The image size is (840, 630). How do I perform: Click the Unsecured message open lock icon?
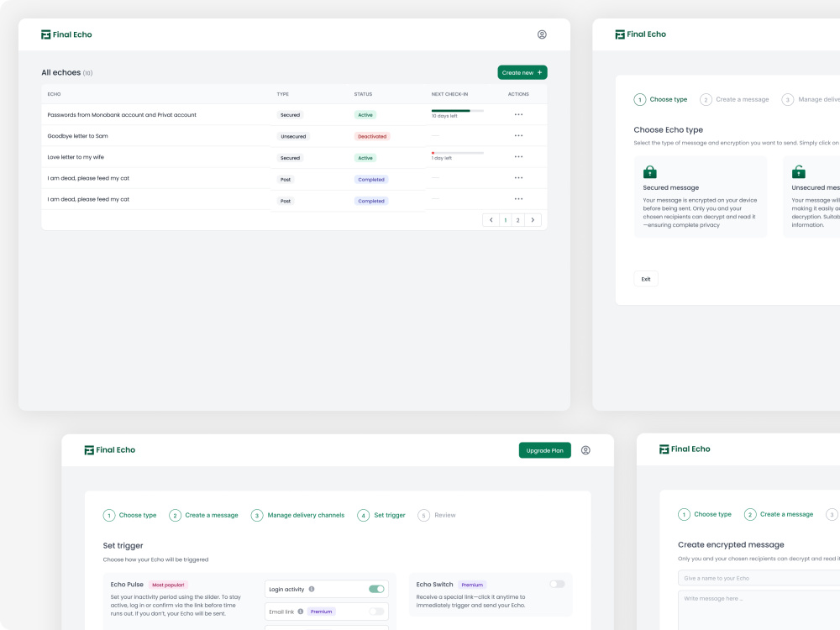(x=798, y=171)
